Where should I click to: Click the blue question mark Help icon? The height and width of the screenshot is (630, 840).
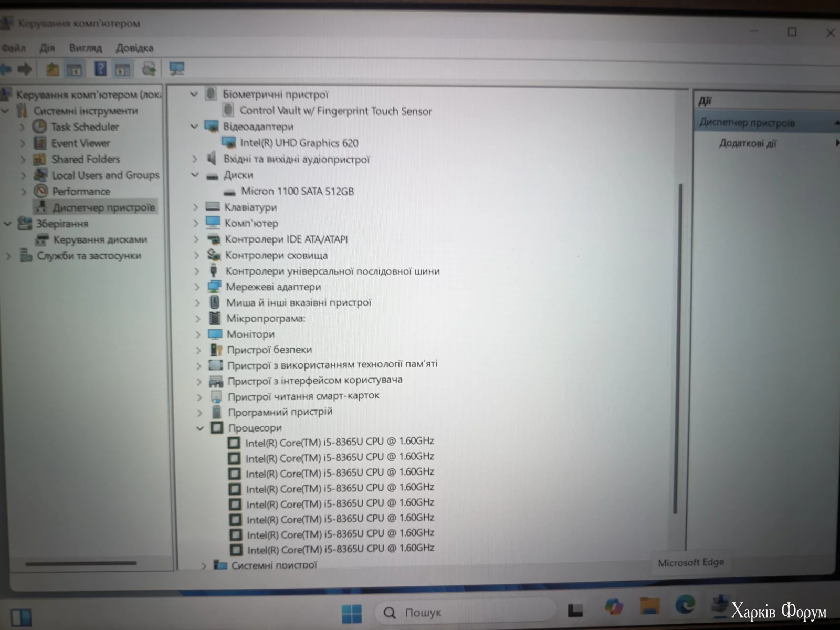[x=100, y=68]
